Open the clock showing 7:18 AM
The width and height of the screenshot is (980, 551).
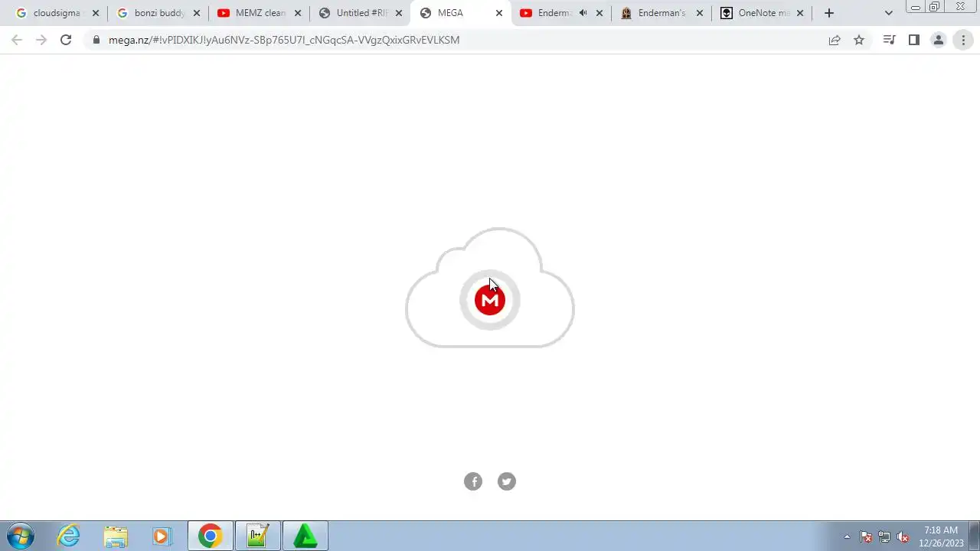(x=941, y=536)
